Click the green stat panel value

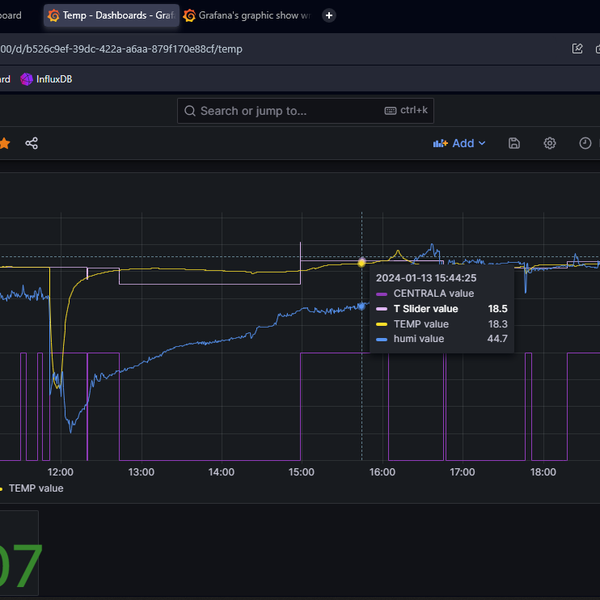point(20,565)
